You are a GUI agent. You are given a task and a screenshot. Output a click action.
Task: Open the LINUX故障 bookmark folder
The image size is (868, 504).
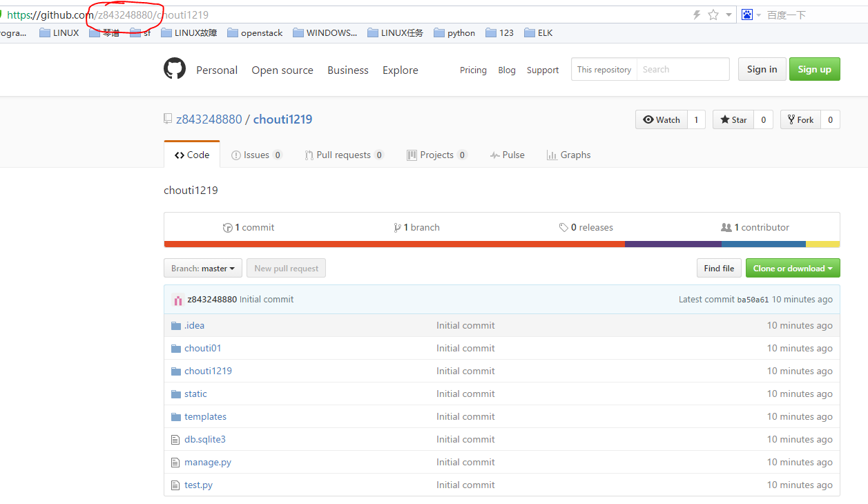tap(189, 32)
